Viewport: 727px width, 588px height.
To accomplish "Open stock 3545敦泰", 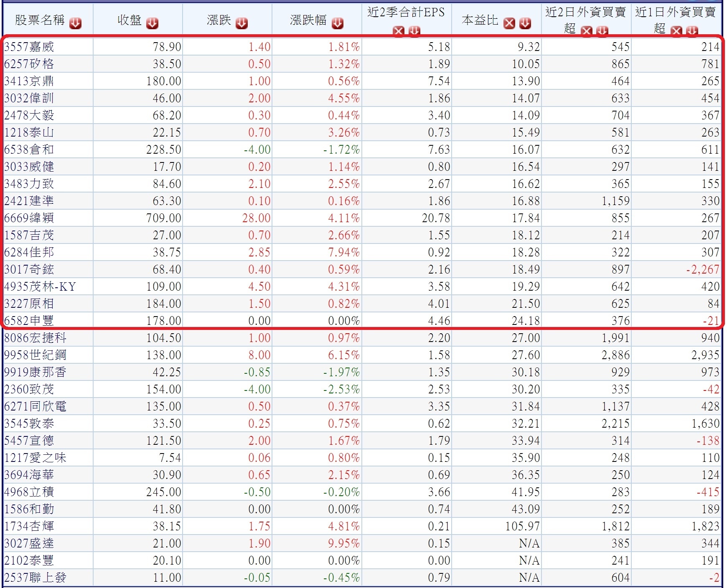I will click(29, 423).
